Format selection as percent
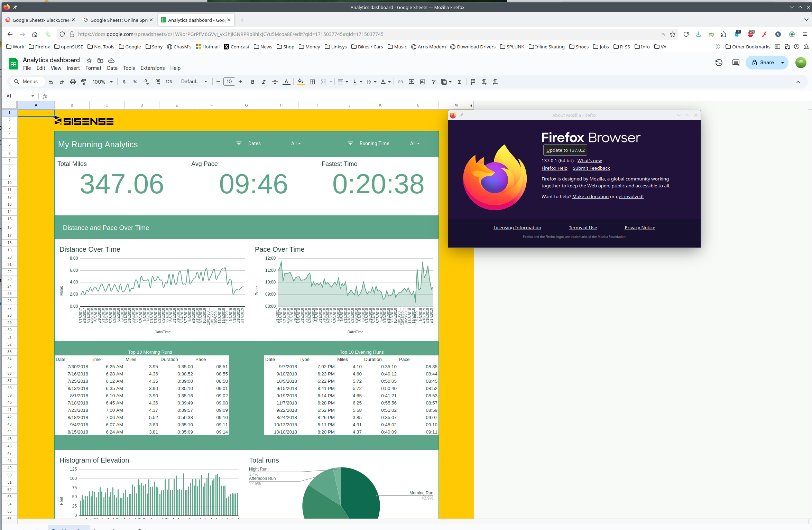 click(135, 82)
